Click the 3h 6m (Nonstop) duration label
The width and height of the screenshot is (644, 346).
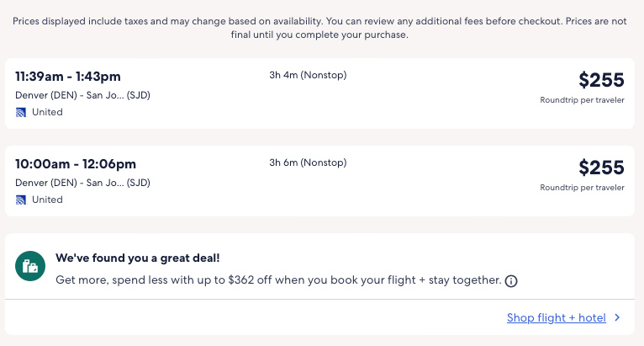pos(308,162)
